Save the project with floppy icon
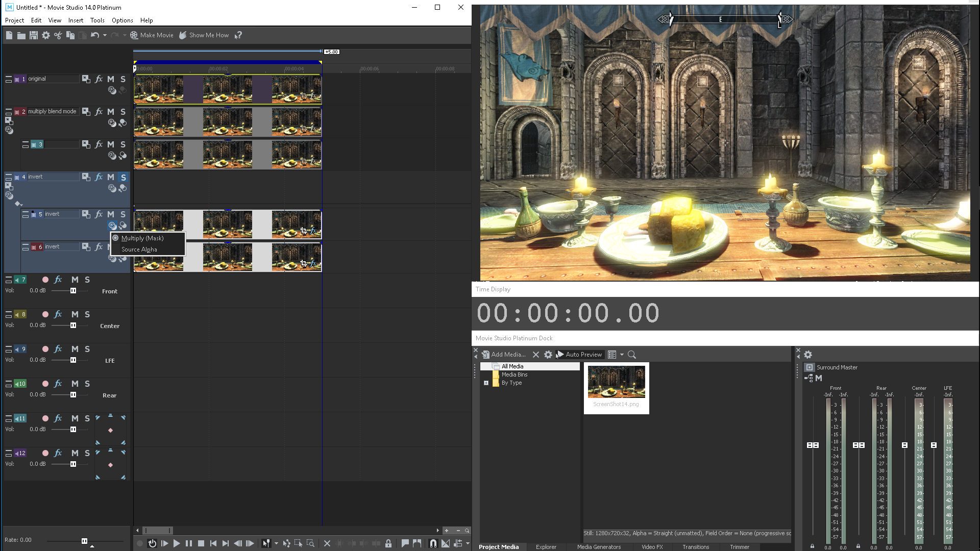The width and height of the screenshot is (980, 551). 34,35
